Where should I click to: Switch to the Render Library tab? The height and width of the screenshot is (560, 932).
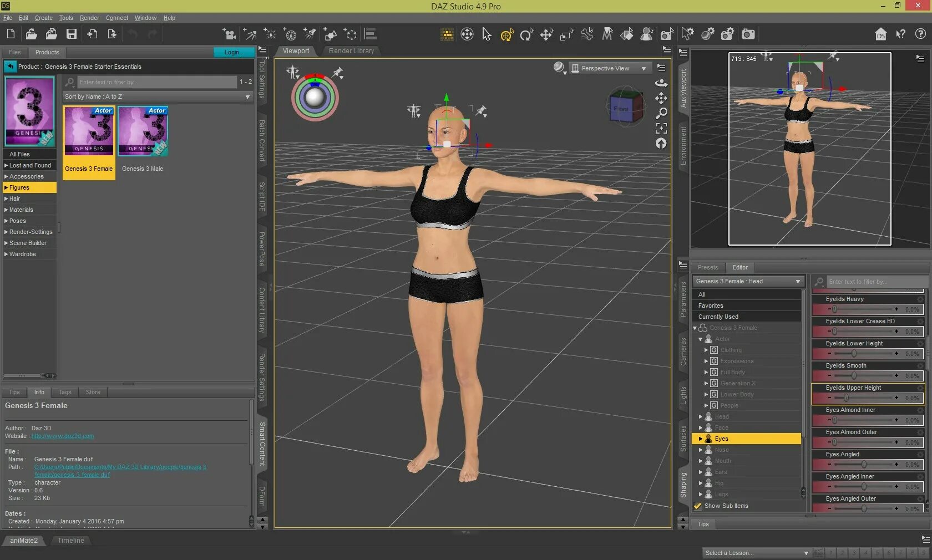coord(351,51)
